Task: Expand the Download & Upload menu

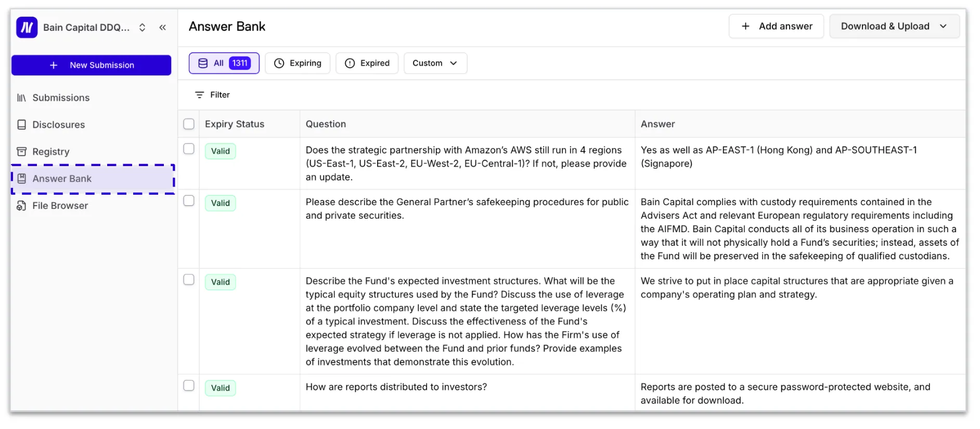Action: 894,27
